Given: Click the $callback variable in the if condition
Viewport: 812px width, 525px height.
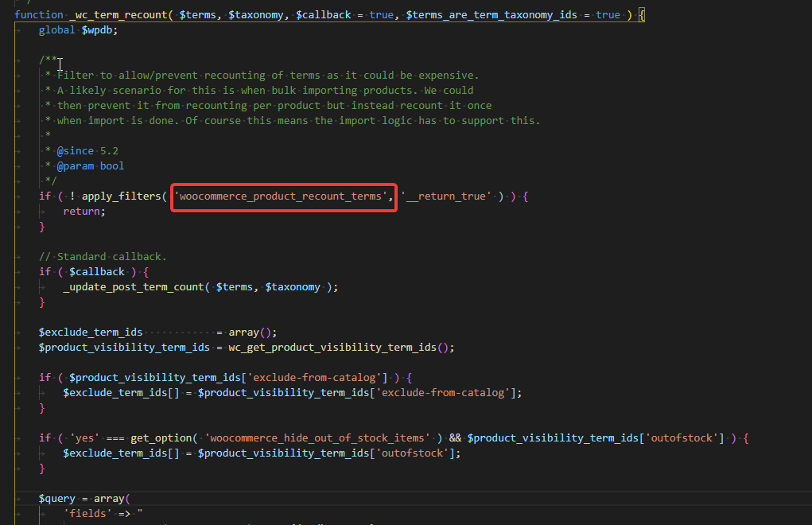Looking at the screenshot, I should pyautogui.click(x=97, y=271).
